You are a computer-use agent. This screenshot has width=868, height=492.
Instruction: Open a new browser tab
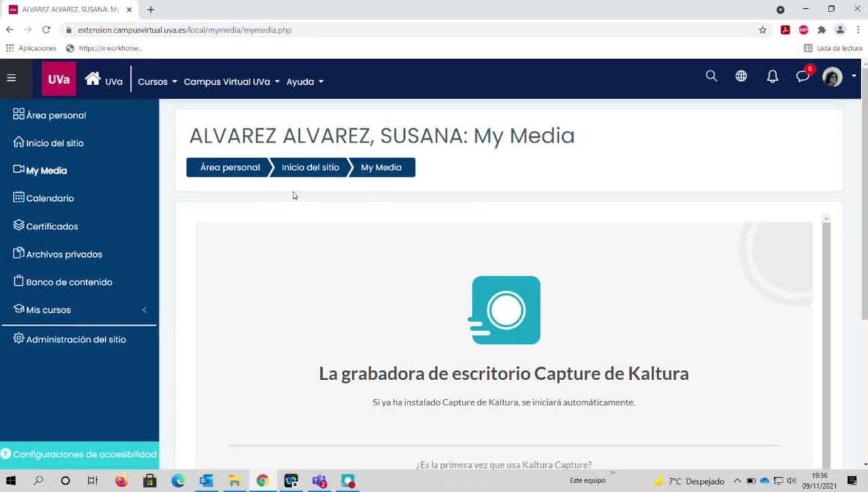coord(151,10)
